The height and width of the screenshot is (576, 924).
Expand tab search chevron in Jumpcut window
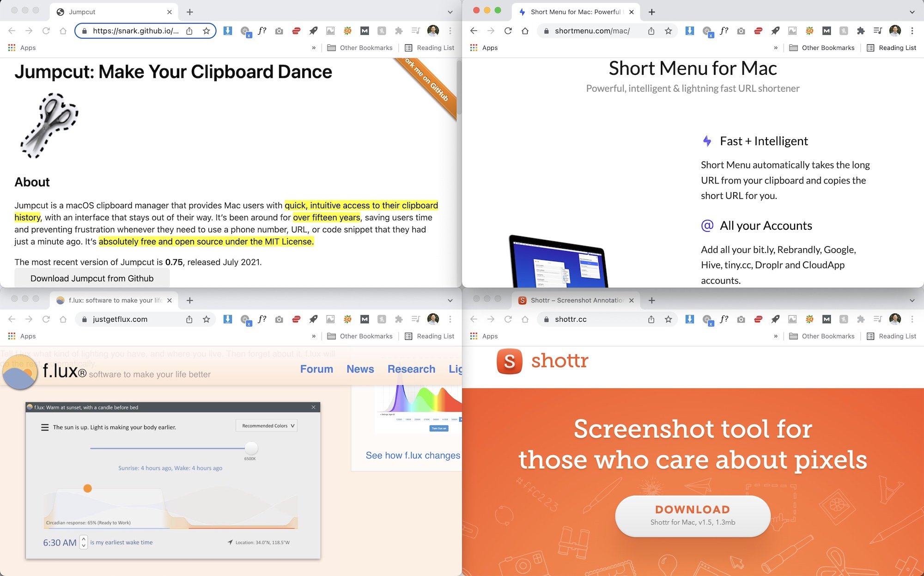(450, 12)
